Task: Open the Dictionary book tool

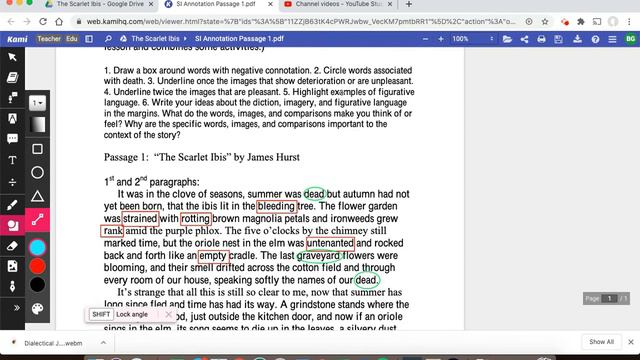Action: pyautogui.click(x=12, y=78)
